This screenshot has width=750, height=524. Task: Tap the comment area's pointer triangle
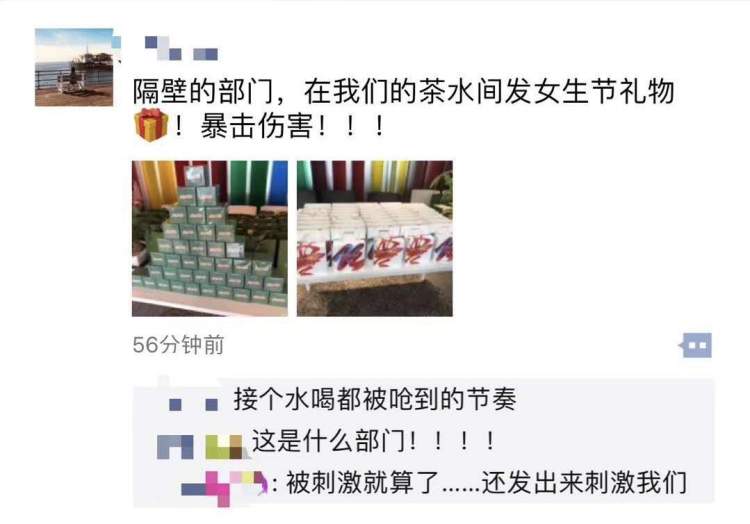[x=164, y=381]
